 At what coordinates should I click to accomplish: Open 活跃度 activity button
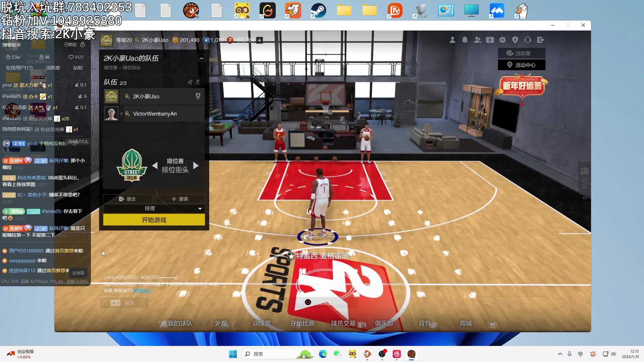click(521, 53)
